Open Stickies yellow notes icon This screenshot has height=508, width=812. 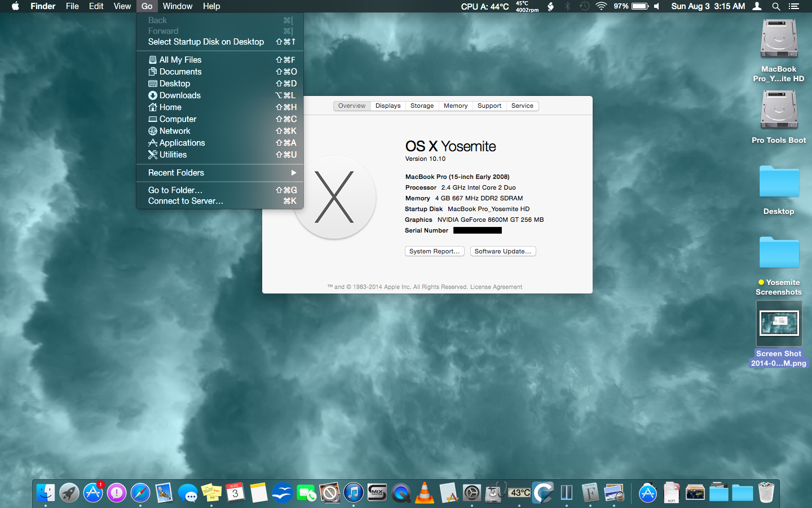coord(211,493)
